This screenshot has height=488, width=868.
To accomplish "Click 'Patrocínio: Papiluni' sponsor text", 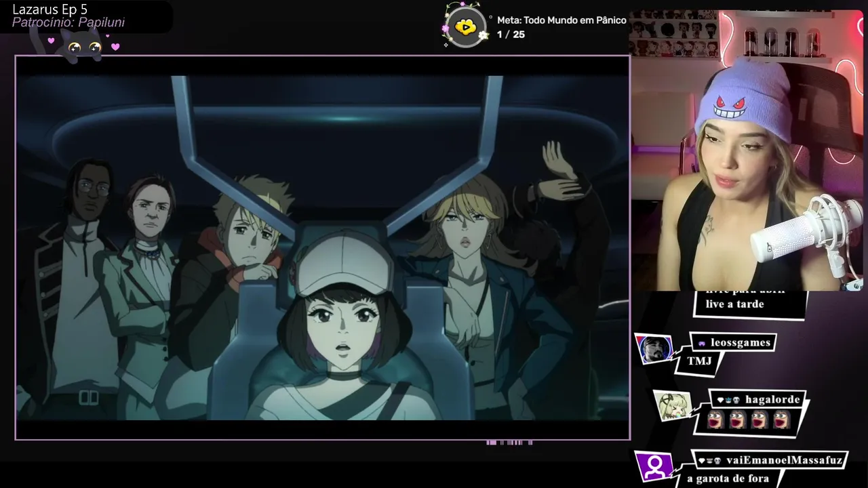I will click(x=68, y=22).
